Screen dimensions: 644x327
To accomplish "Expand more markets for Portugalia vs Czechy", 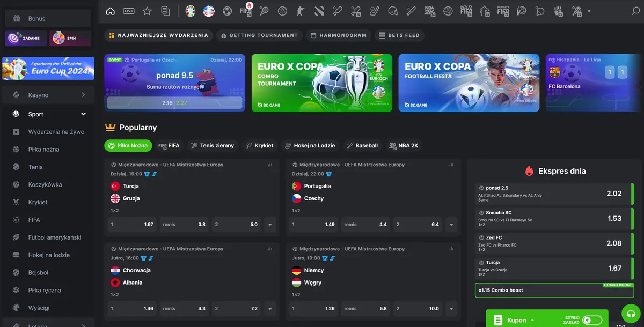I will coord(451,225).
